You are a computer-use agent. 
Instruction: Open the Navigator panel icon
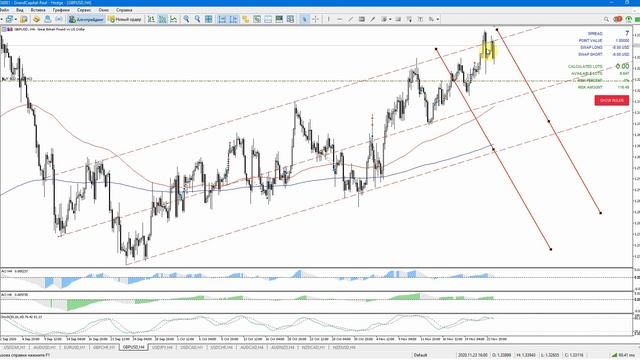(x=47, y=19)
